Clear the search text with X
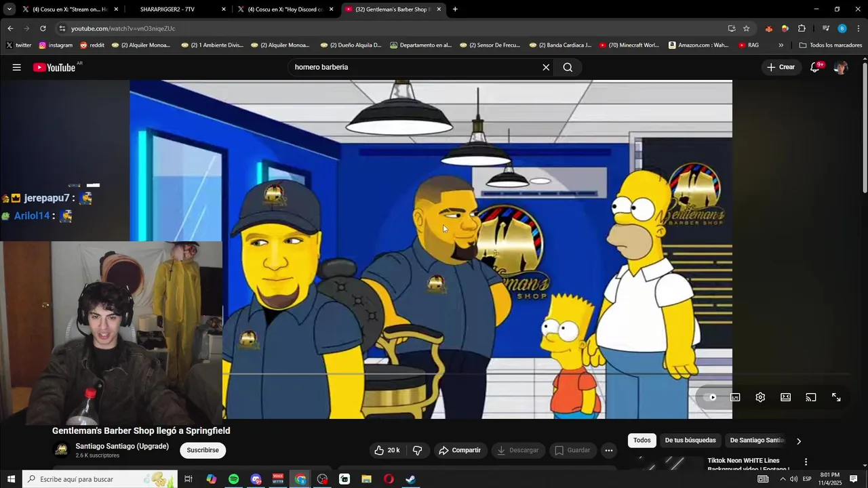This screenshot has width=868, height=488. pos(546,67)
